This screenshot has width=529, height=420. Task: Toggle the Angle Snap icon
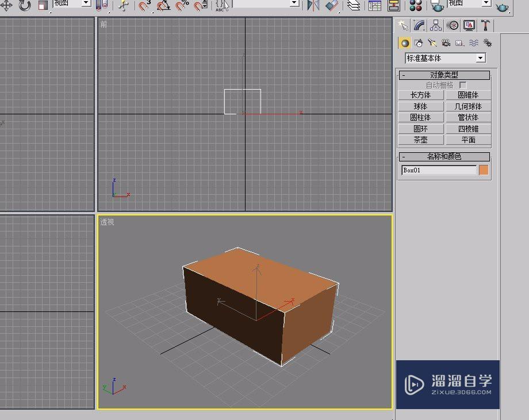[x=163, y=6]
